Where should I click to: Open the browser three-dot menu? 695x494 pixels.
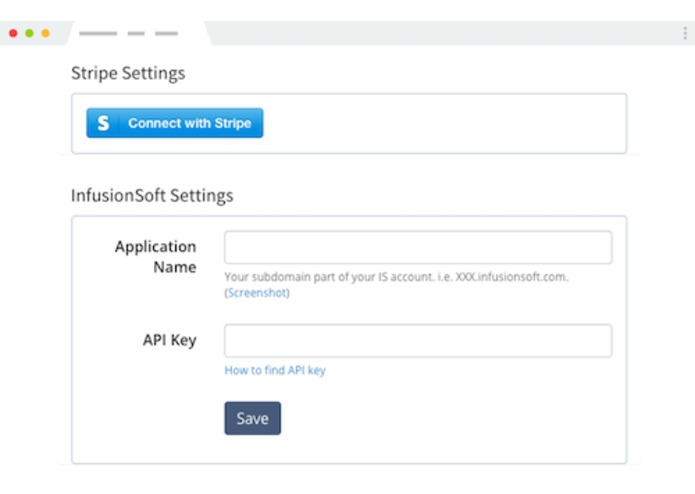[x=685, y=33]
